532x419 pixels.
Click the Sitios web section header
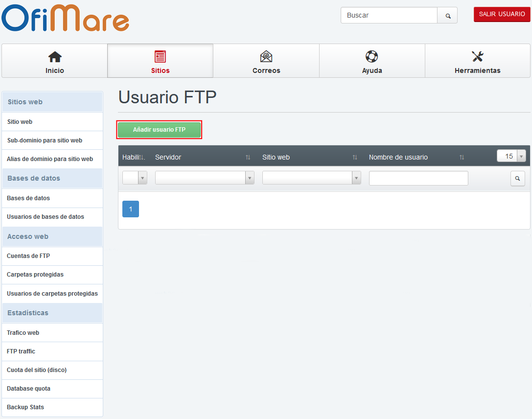coord(52,102)
